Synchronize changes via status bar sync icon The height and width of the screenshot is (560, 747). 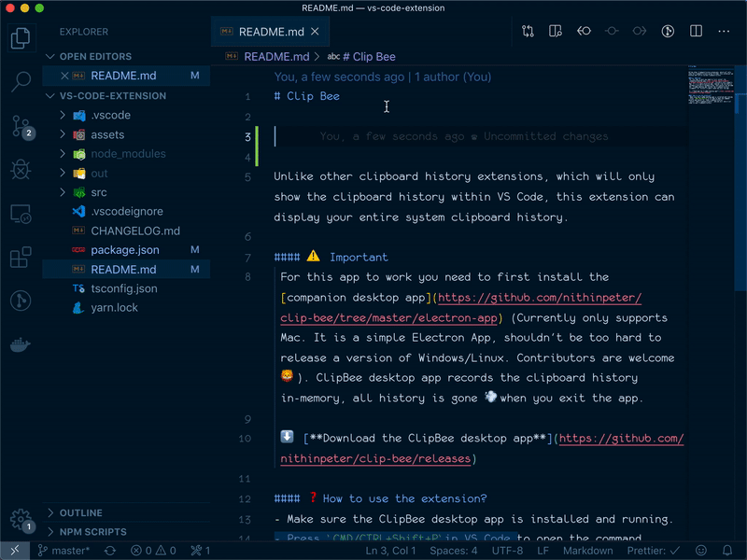(110, 551)
